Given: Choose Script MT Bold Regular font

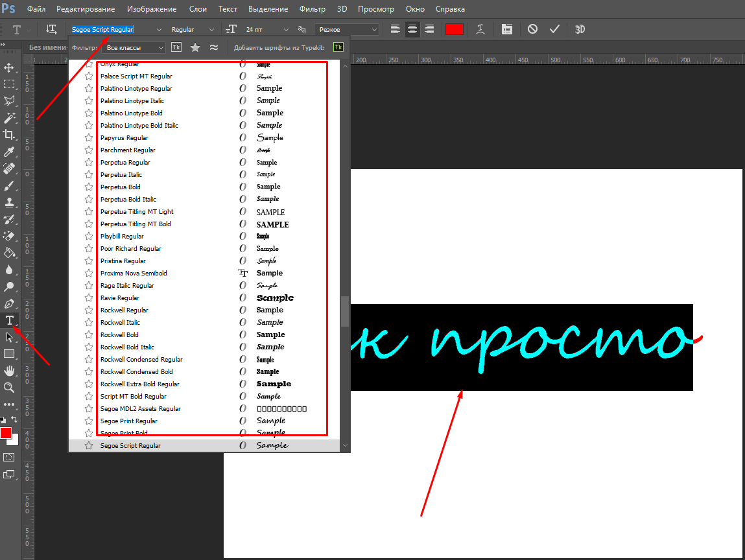Looking at the screenshot, I should click(x=204, y=396).
